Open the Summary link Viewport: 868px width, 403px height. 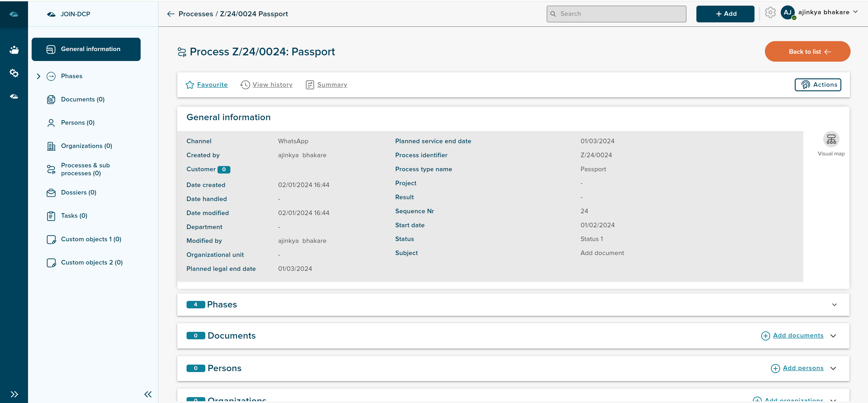pos(332,85)
